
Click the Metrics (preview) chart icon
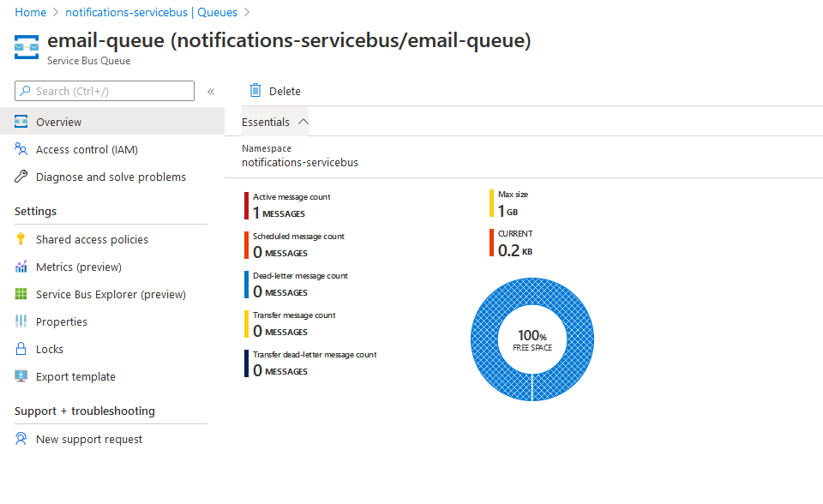pos(21,267)
